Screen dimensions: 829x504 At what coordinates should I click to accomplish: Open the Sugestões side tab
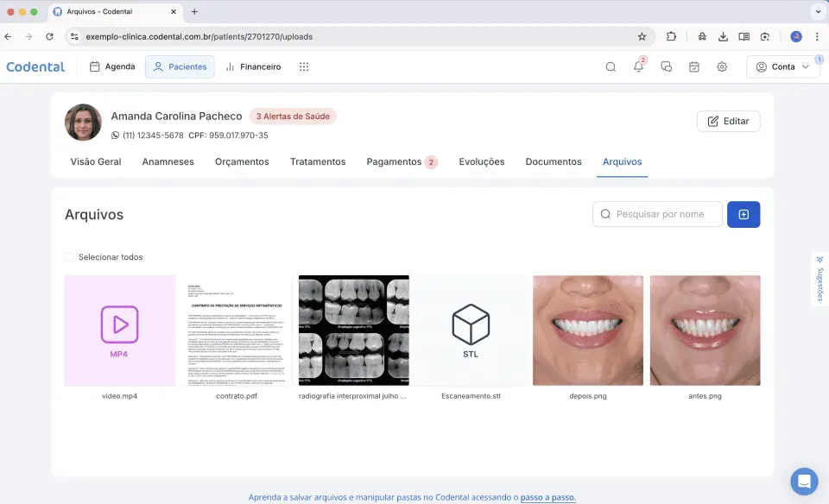pyautogui.click(x=820, y=279)
